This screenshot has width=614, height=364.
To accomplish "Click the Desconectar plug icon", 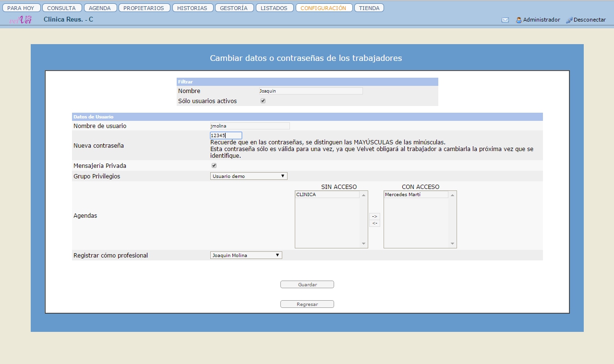I will (569, 20).
